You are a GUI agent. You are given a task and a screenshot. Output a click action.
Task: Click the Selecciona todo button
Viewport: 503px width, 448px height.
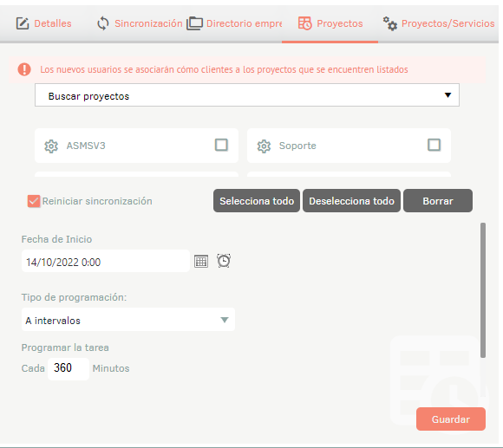257,201
